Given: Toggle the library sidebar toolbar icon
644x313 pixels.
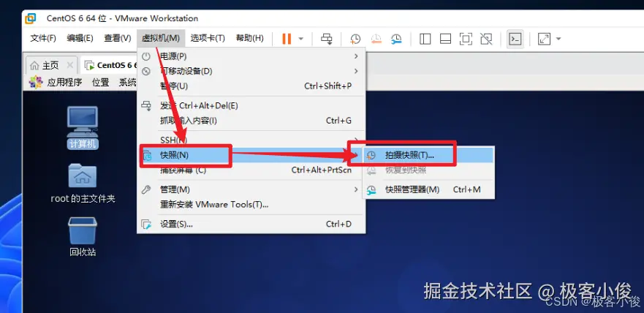Looking at the screenshot, I should (425, 39).
